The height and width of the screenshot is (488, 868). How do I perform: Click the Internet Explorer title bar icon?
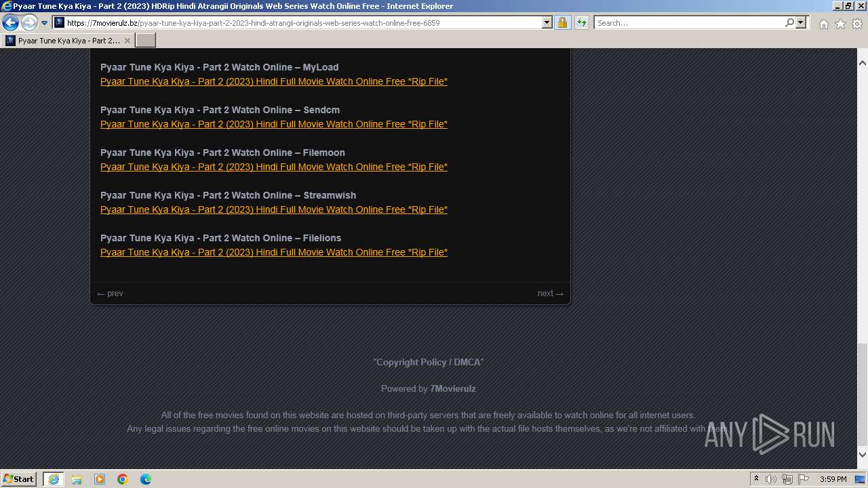click(7, 6)
